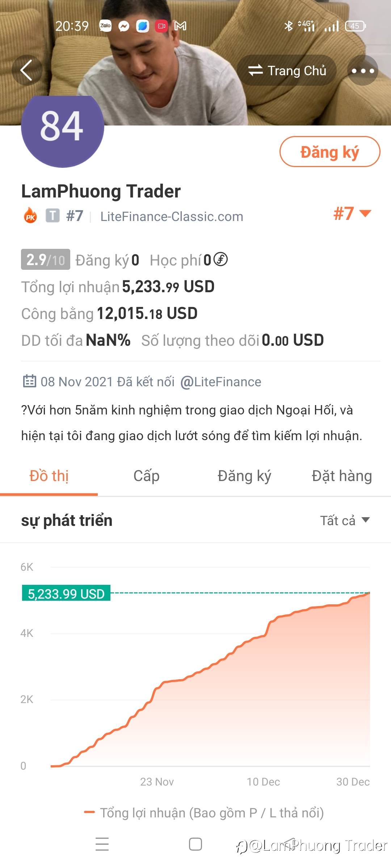
Task: Tap the tuition currency coin icon
Action: click(220, 259)
